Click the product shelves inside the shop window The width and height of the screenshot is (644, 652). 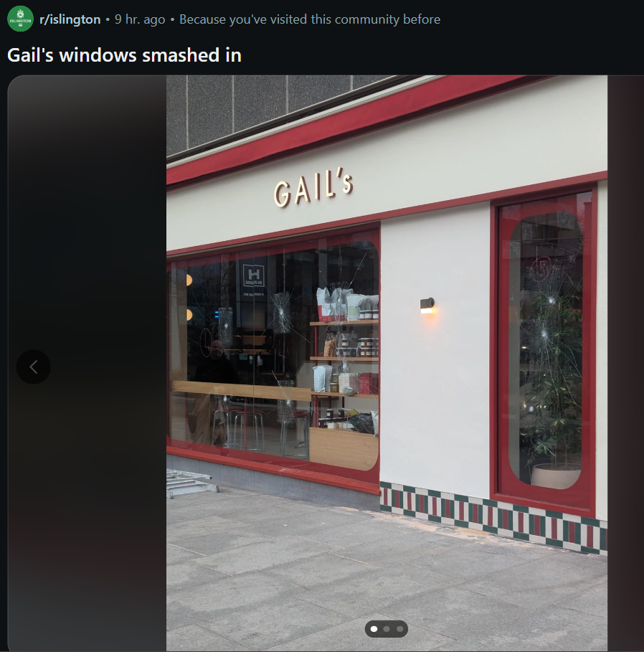[x=344, y=358]
